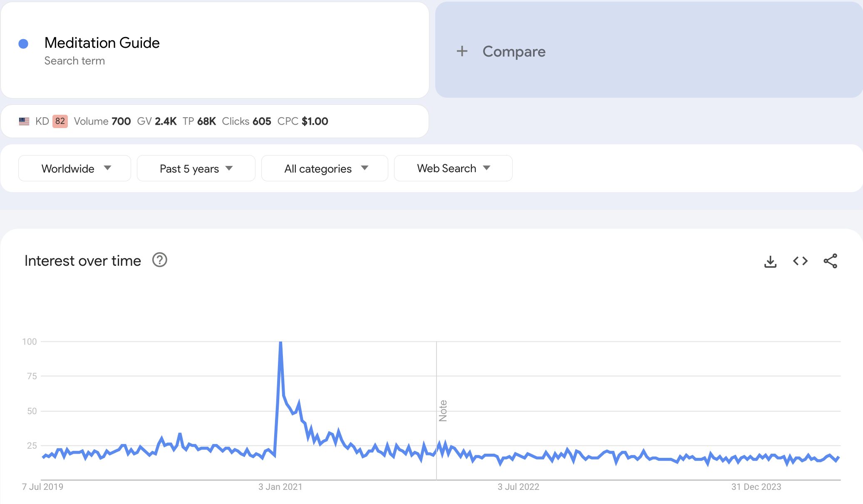Click the US flag icon
This screenshot has width=863, height=504.
coord(24,121)
